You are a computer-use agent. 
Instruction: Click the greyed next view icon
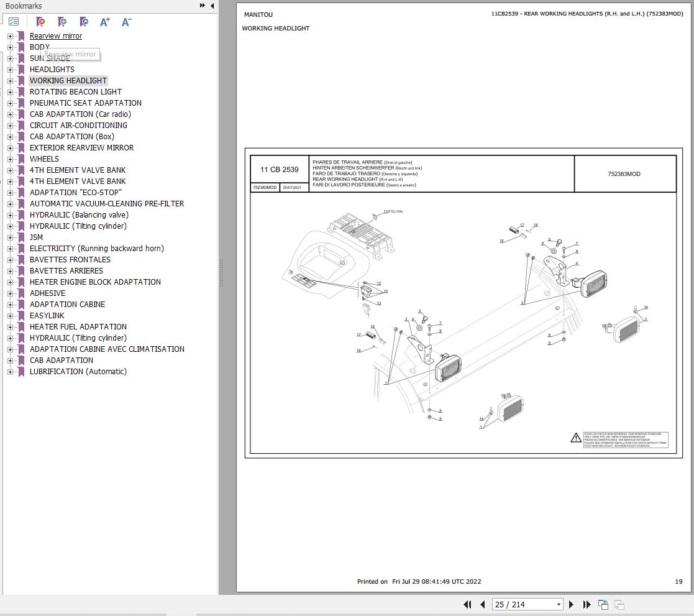coord(619,604)
